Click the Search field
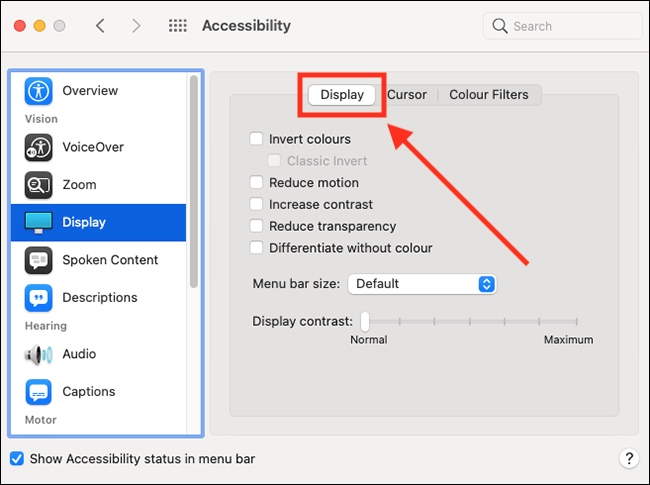Image resolution: width=650 pixels, height=485 pixels. coord(565,26)
